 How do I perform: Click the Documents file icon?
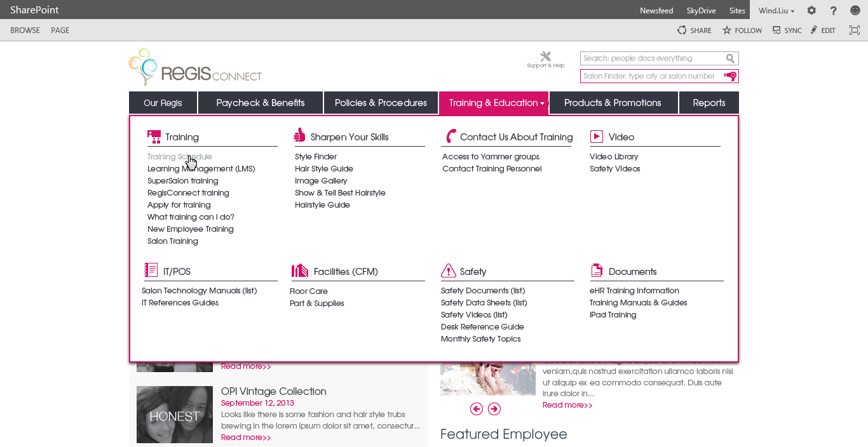[x=597, y=270]
